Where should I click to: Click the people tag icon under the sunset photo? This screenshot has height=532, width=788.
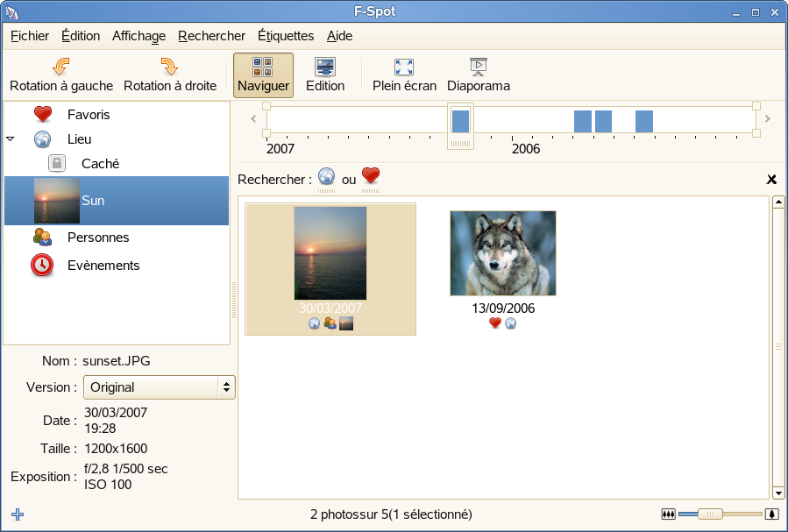coord(330,323)
